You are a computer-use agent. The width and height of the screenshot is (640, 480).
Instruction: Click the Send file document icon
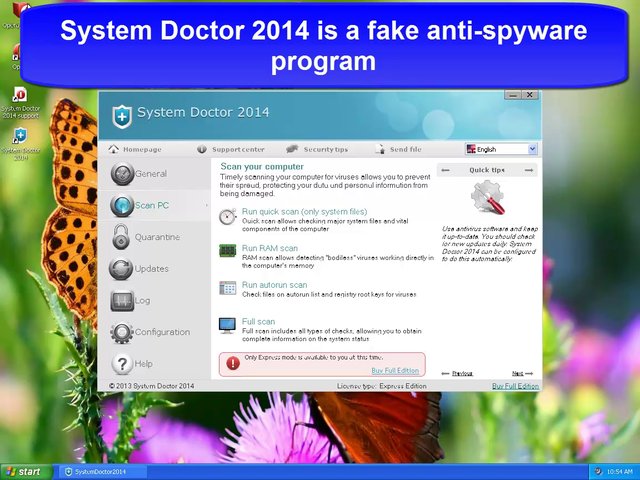[380, 149]
